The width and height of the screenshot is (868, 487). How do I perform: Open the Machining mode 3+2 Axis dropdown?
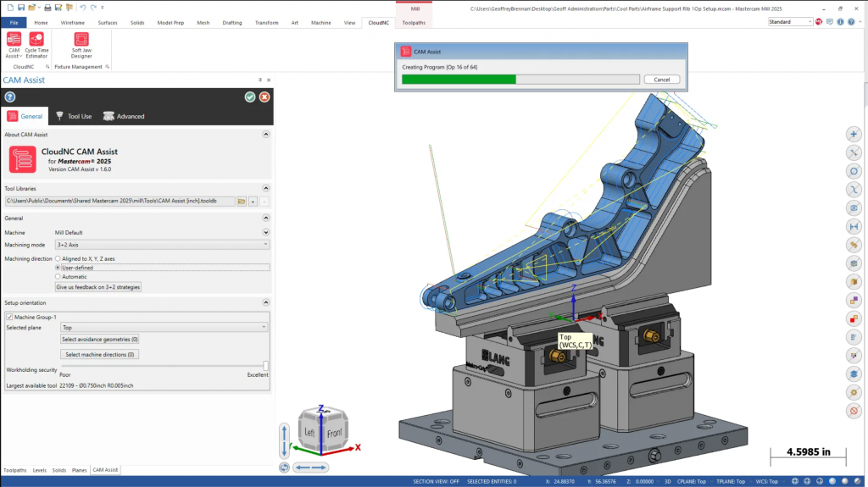(162, 245)
